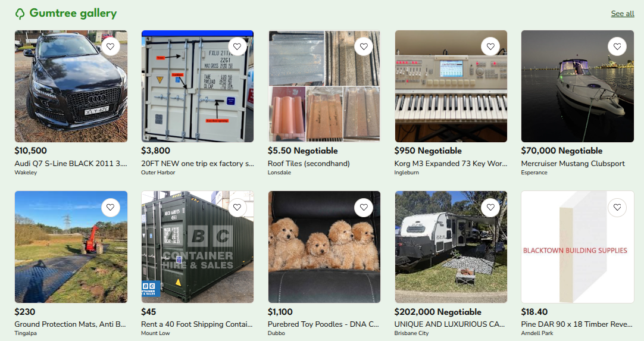
Task: Toggle heart on luxurious caravan listing
Action: pos(490,208)
